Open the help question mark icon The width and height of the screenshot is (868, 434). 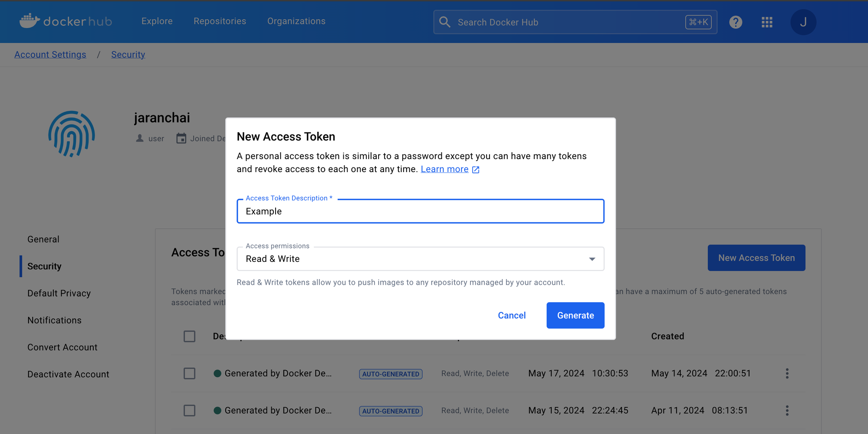(x=736, y=22)
